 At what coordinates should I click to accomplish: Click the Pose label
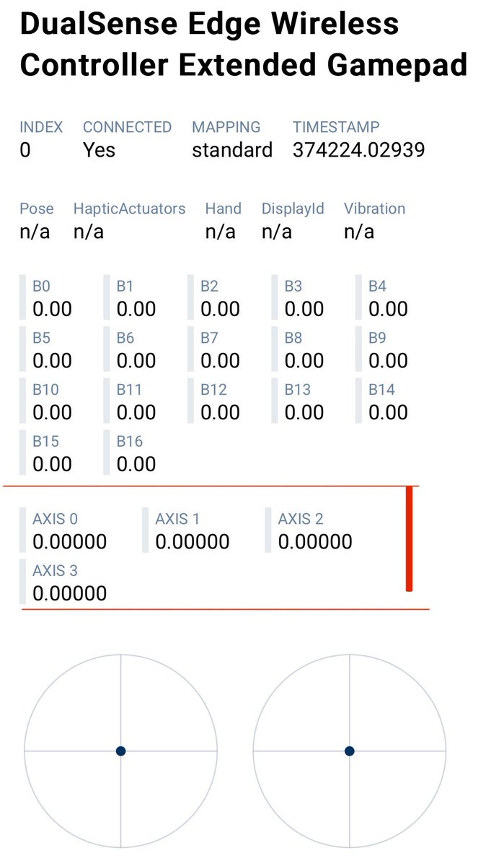coord(37,209)
